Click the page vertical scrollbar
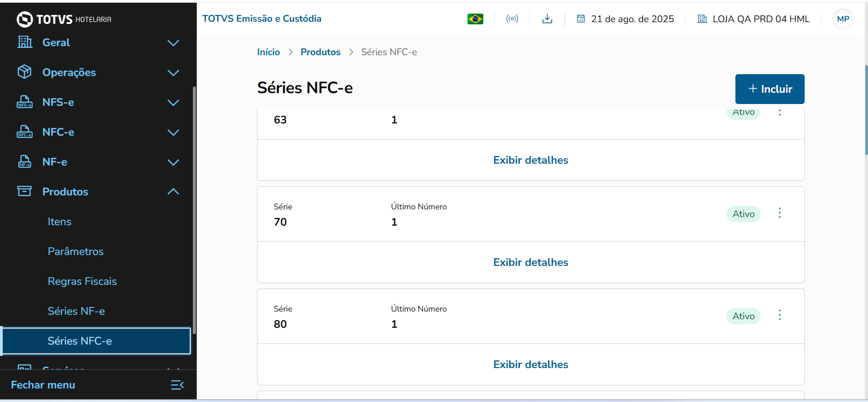This screenshot has height=402, width=868. 866,111
